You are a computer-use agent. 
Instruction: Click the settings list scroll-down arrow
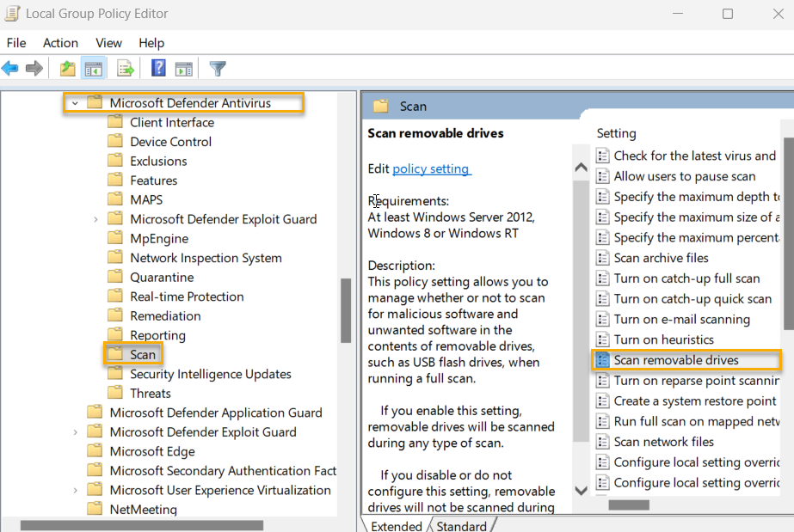(x=581, y=490)
